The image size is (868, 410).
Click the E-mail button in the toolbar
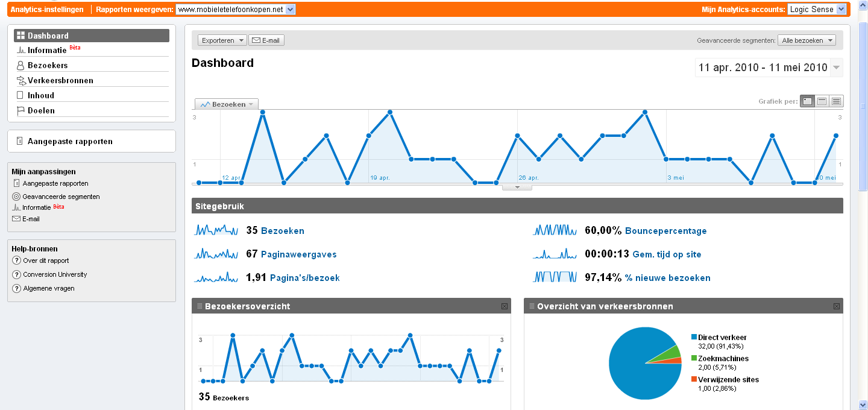[266, 40]
